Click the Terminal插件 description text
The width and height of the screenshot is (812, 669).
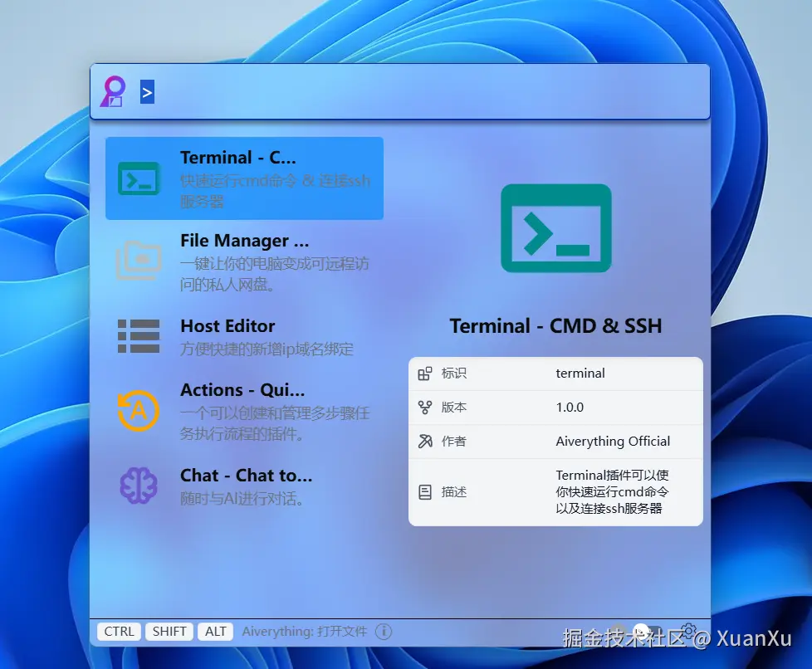(x=612, y=492)
